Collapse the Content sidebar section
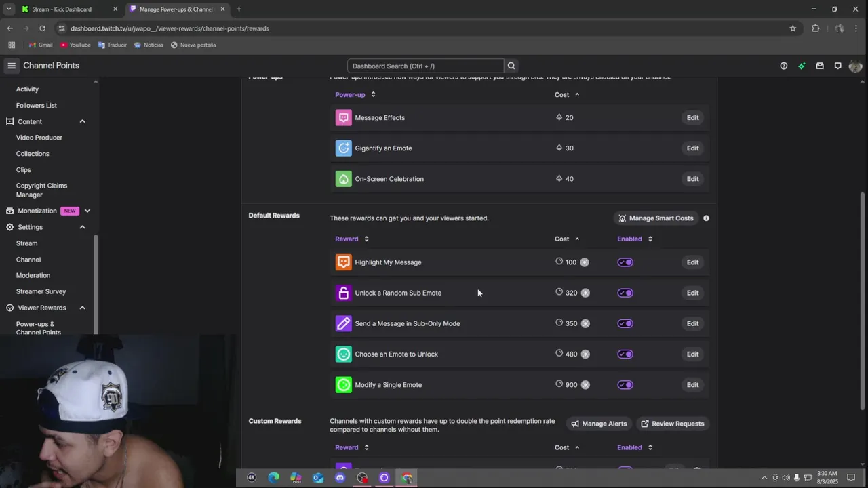The image size is (868, 488). pos(82,121)
